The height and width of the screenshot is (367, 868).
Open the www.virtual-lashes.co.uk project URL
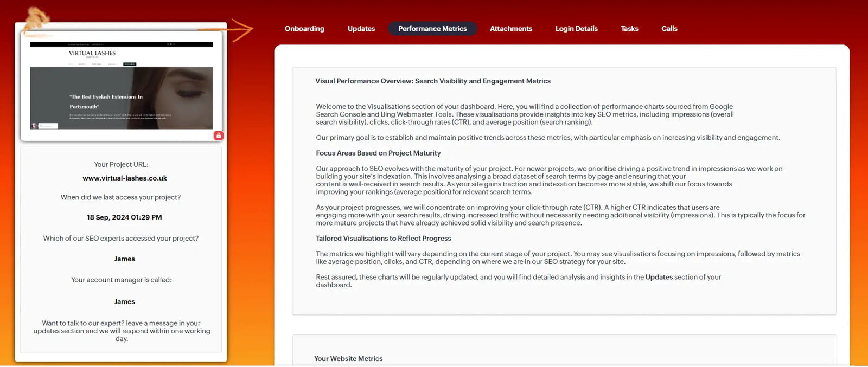click(125, 178)
